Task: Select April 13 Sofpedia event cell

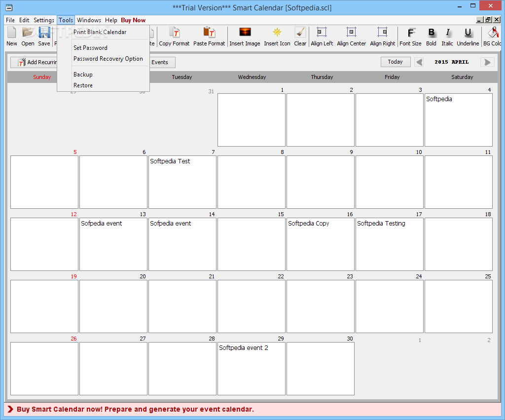Action: (x=113, y=244)
